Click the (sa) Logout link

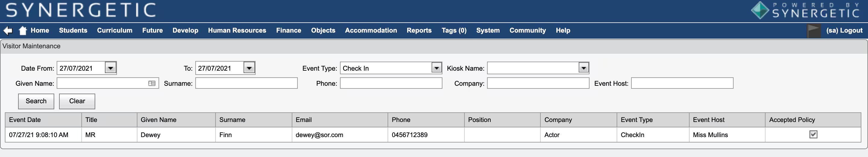844,30
